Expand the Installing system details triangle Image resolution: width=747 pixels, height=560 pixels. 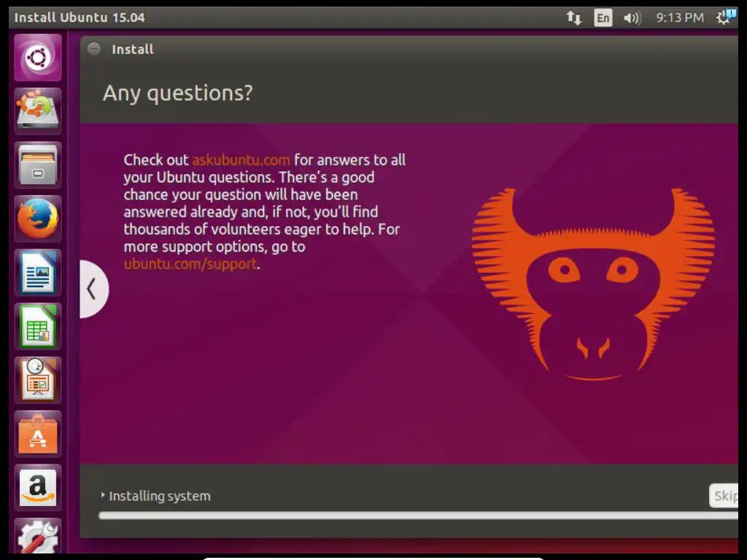[103, 495]
